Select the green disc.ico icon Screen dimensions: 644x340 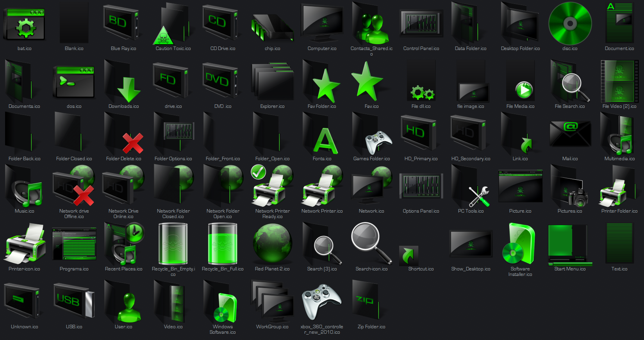click(x=570, y=23)
